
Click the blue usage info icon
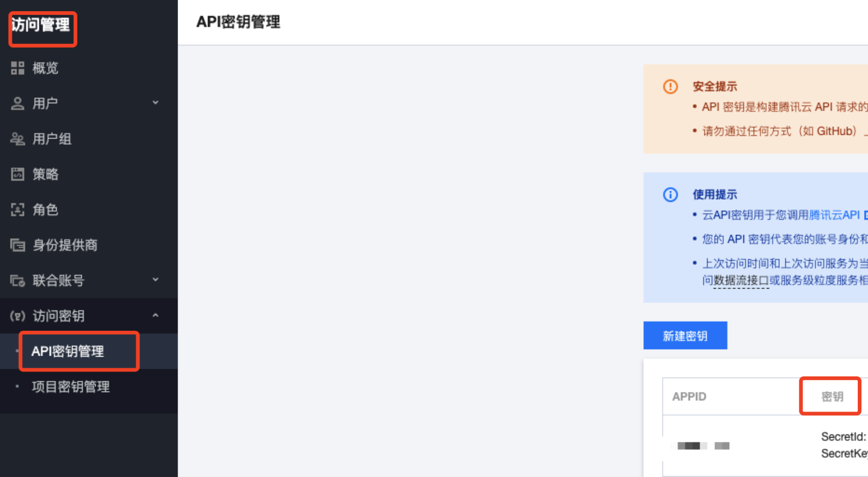pos(670,195)
